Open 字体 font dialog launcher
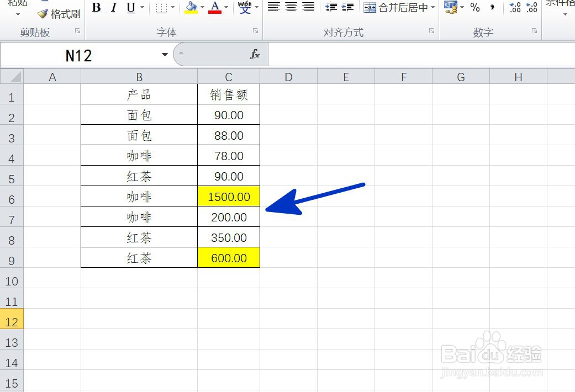The image size is (575, 392). 255,31
